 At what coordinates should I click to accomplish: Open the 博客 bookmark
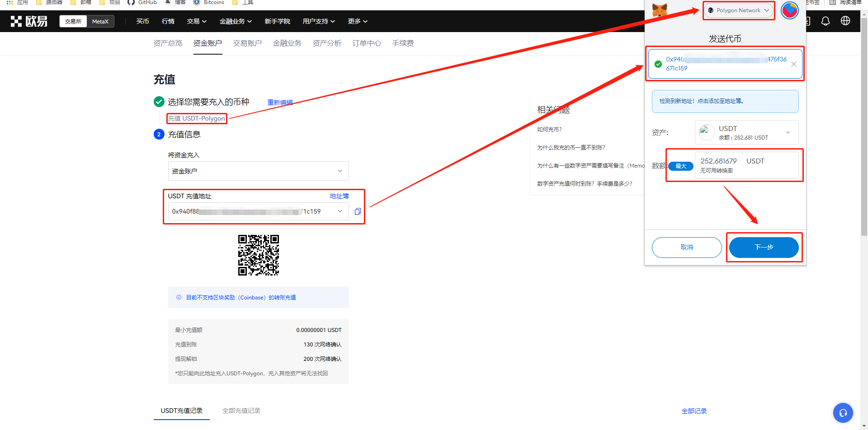[175, 2]
